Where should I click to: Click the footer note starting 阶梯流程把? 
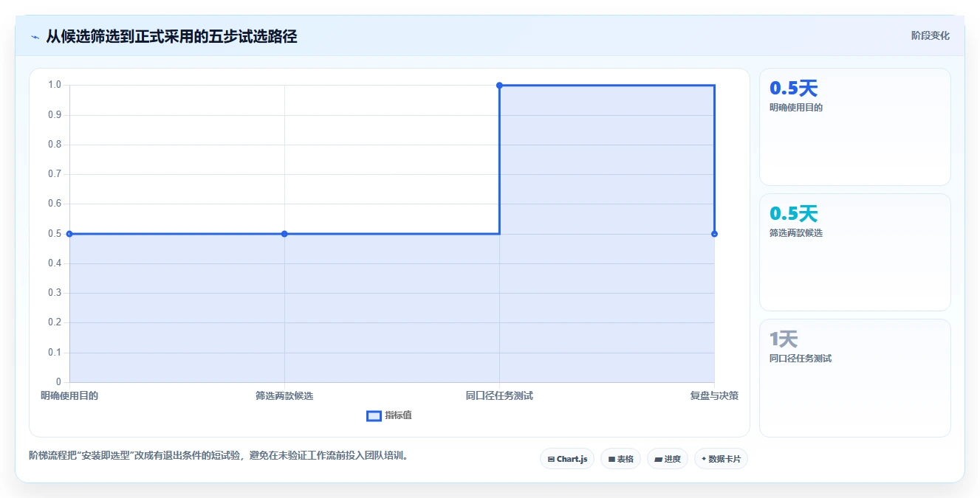tap(219, 456)
